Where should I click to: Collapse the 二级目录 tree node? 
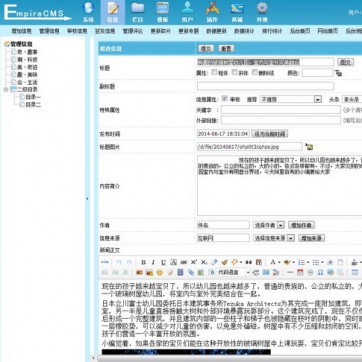[6, 89]
